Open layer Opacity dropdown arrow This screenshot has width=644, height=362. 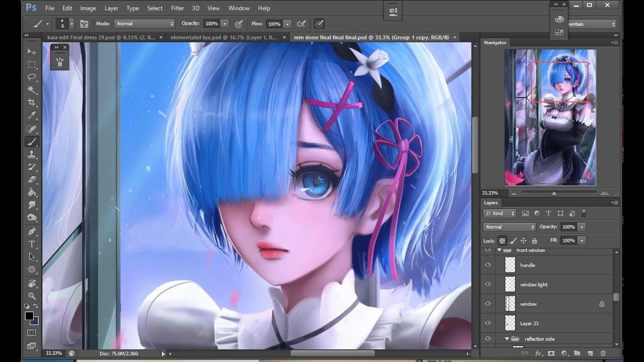coord(582,227)
